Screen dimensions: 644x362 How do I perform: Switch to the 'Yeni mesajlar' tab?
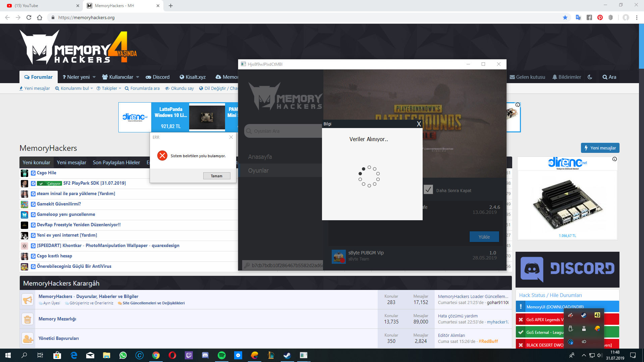71,163
